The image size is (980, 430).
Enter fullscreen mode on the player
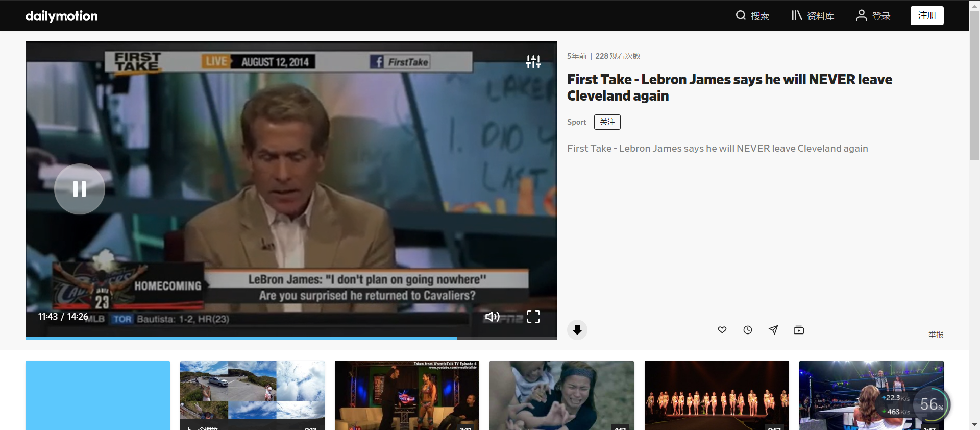(x=533, y=317)
